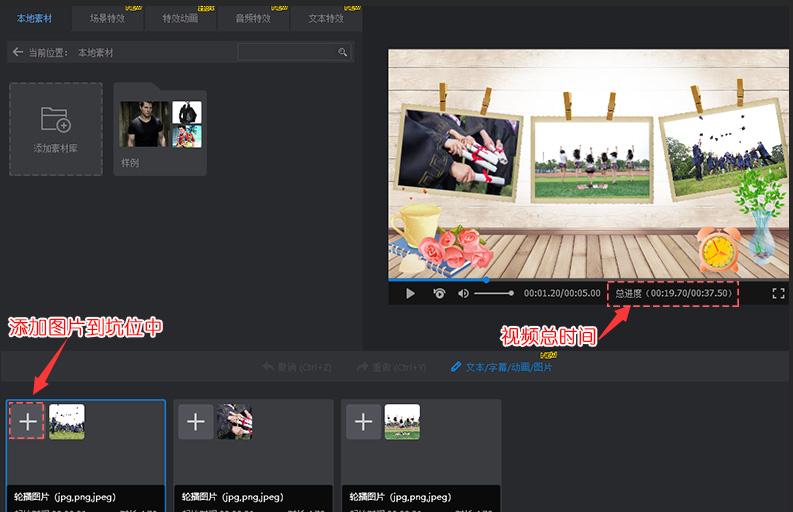Click plus button in third image slot

pyautogui.click(x=363, y=422)
